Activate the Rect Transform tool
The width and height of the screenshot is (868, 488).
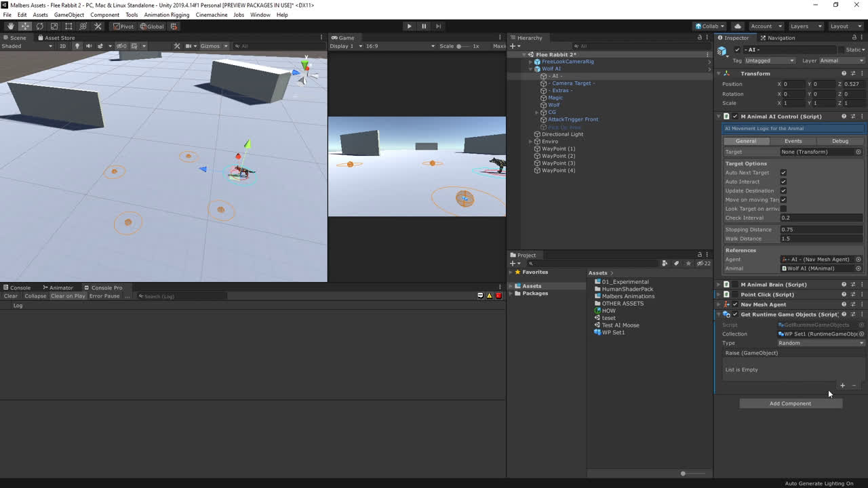pyautogui.click(x=68, y=26)
